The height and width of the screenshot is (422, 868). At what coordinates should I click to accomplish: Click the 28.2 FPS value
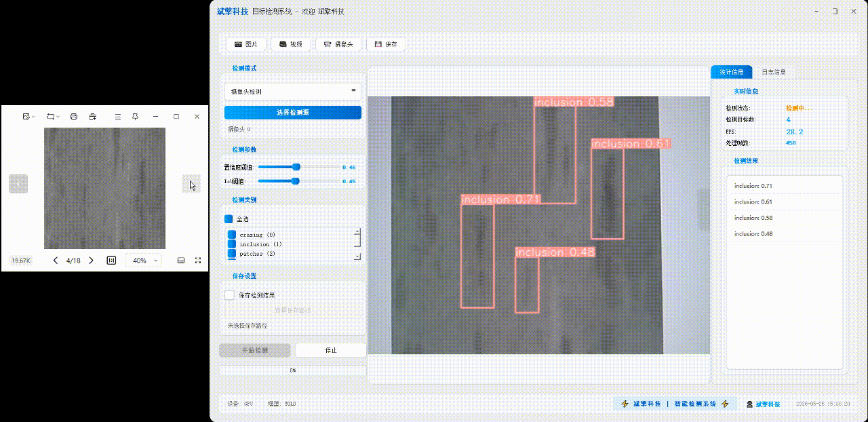(x=794, y=132)
